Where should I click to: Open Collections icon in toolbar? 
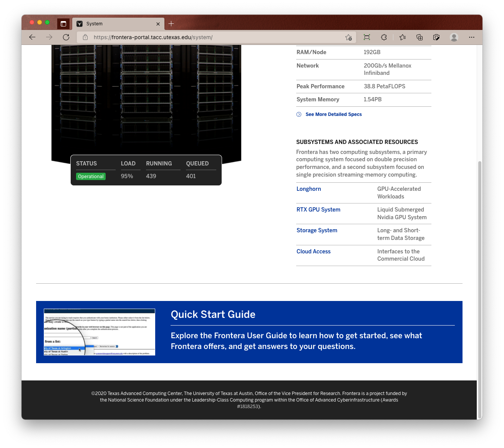tap(419, 37)
